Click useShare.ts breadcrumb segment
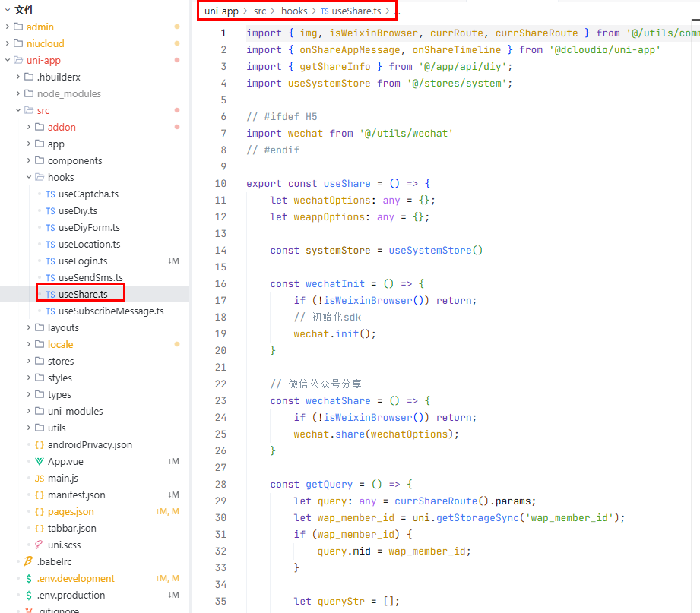This screenshot has height=613, width=700. (356, 11)
